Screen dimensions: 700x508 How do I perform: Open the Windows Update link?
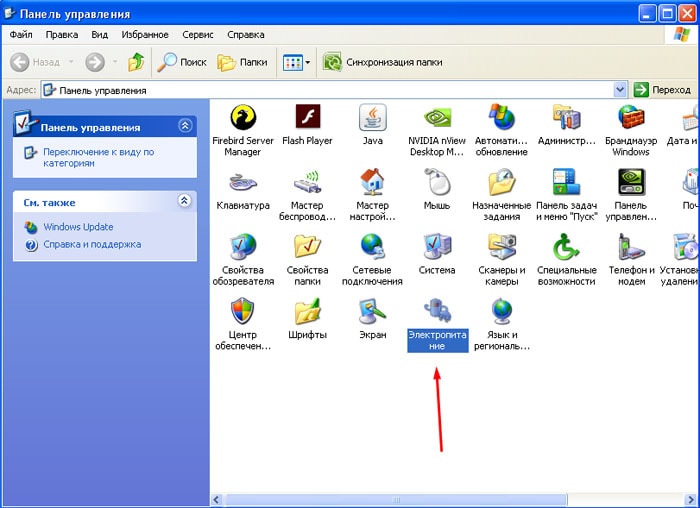click(78, 227)
